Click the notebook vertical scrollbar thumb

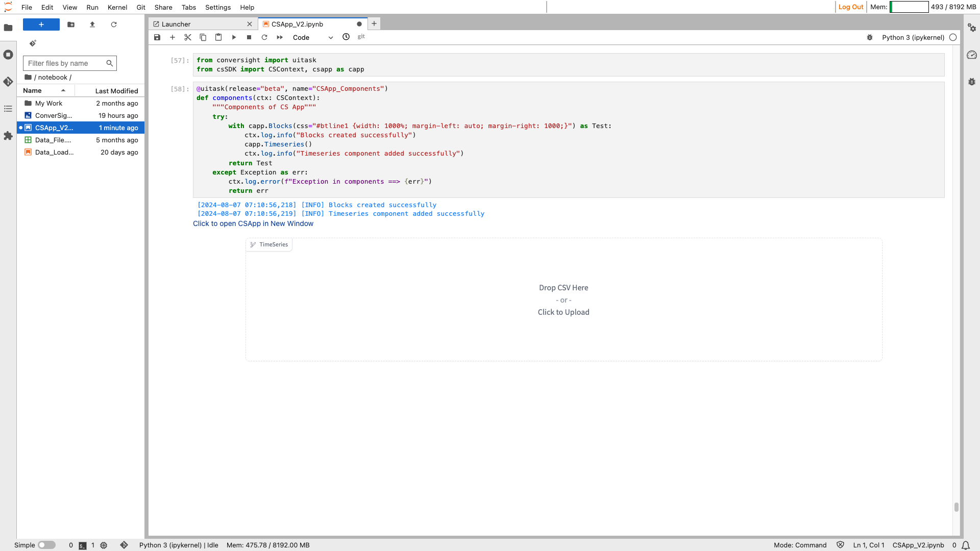click(x=956, y=507)
